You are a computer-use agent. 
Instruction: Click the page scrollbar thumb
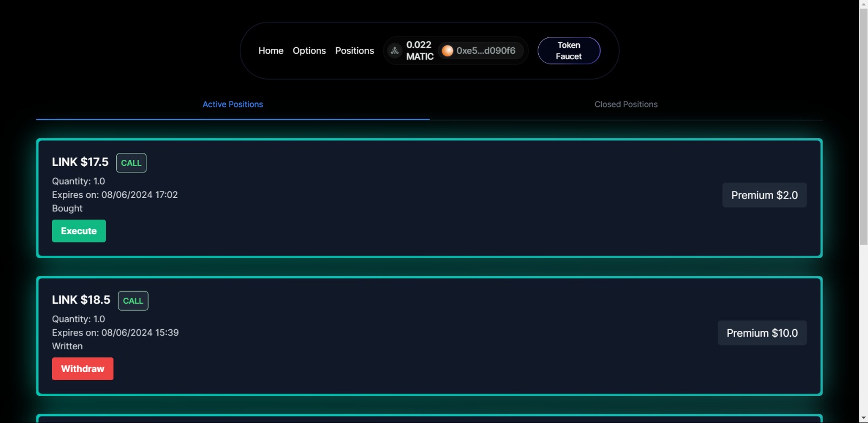tap(864, 127)
